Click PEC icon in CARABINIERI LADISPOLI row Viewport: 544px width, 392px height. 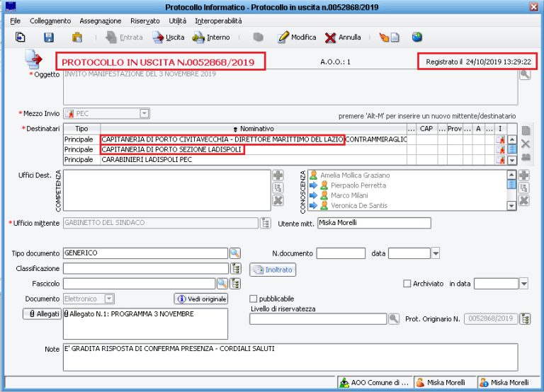[500, 160]
